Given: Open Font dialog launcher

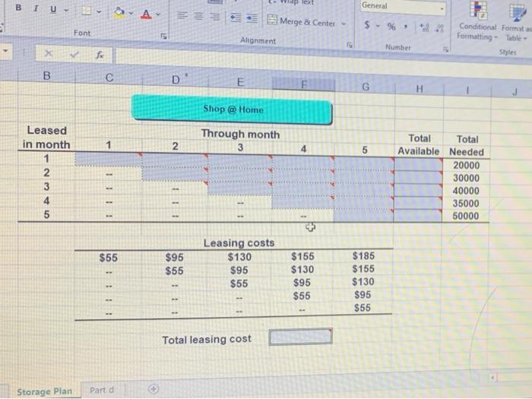Looking at the screenshot, I should coord(163,36).
